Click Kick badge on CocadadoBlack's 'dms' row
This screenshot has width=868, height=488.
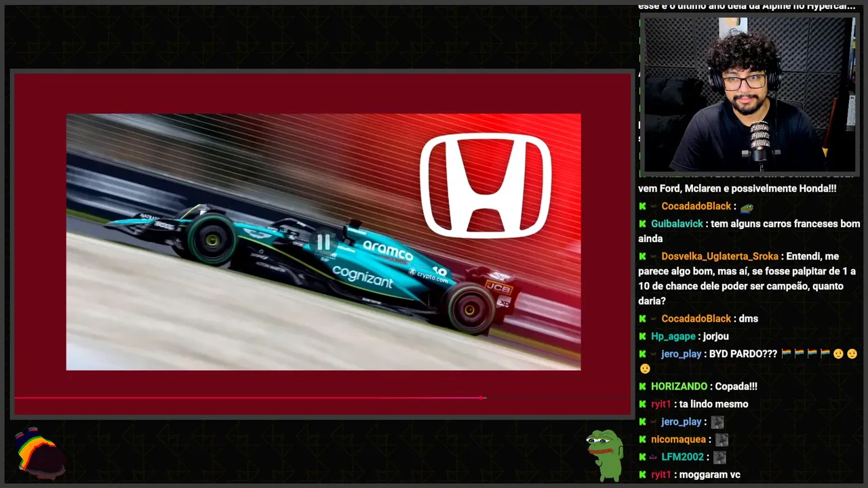click(642, 319)
